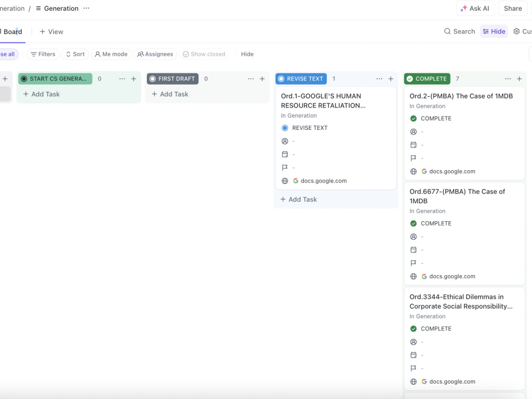Add task via plus in START CS GENERA column
The height and width of the screenshot is (399, 532).
coord(134,79)
